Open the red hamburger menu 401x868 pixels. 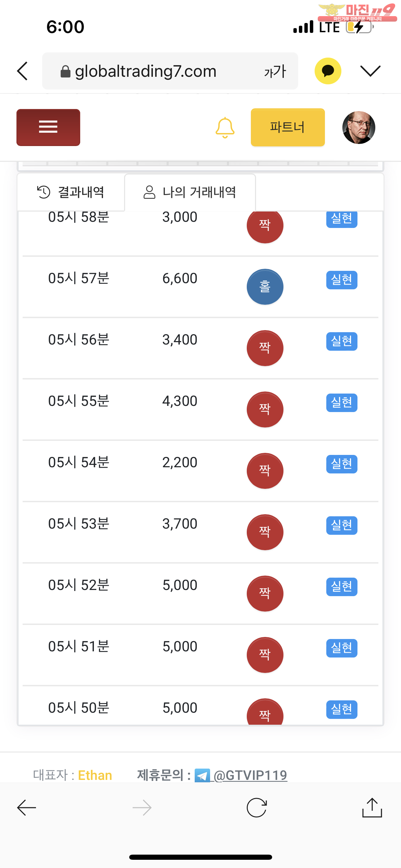pos(48,127)
